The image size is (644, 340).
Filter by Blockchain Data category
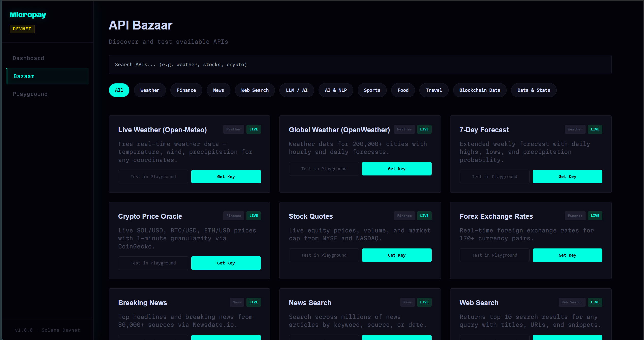coord(479,90)
